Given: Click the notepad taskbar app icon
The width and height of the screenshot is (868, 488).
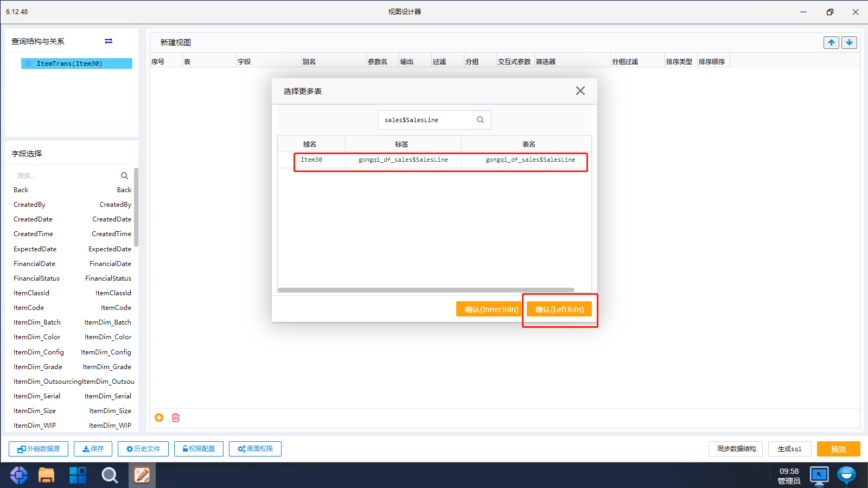Looking at the screenshot, I should (142, 476).
